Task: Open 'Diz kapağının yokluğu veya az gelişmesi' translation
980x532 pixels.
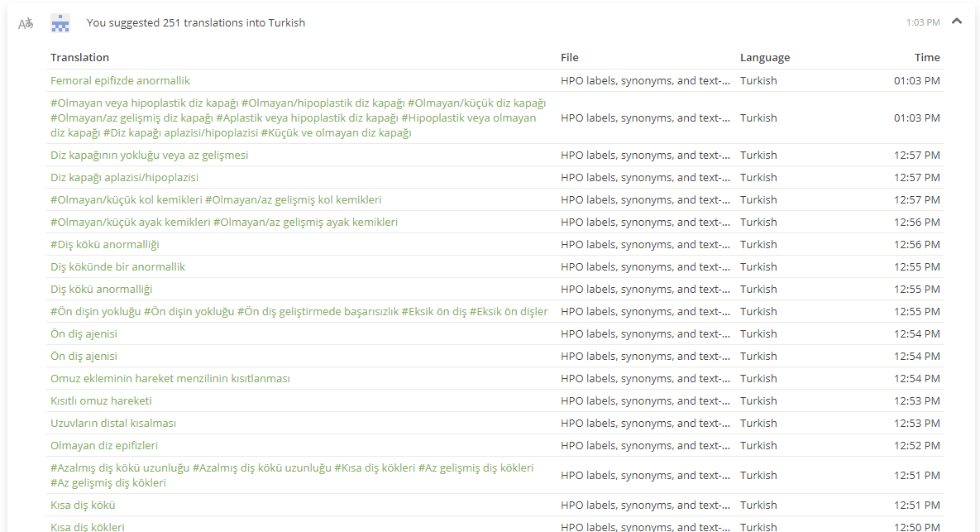Action: pos(149,155)
